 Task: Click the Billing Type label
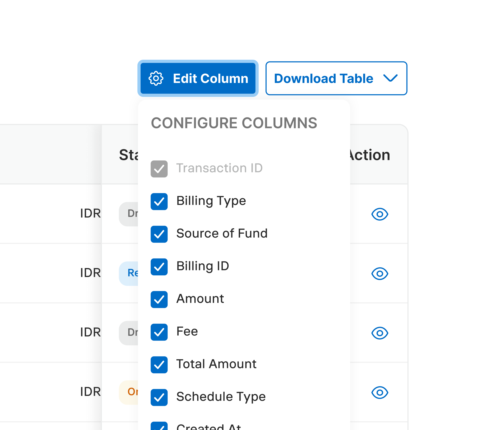[211, 201]
